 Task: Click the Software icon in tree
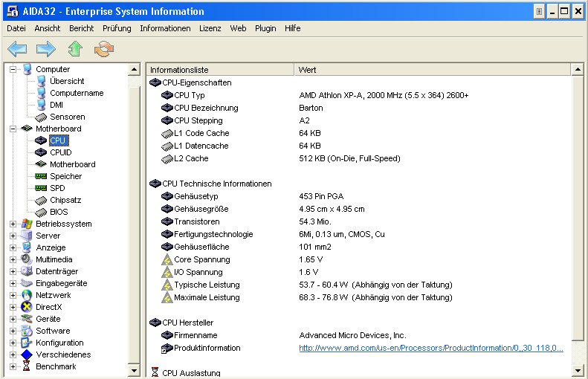[27, 331]
